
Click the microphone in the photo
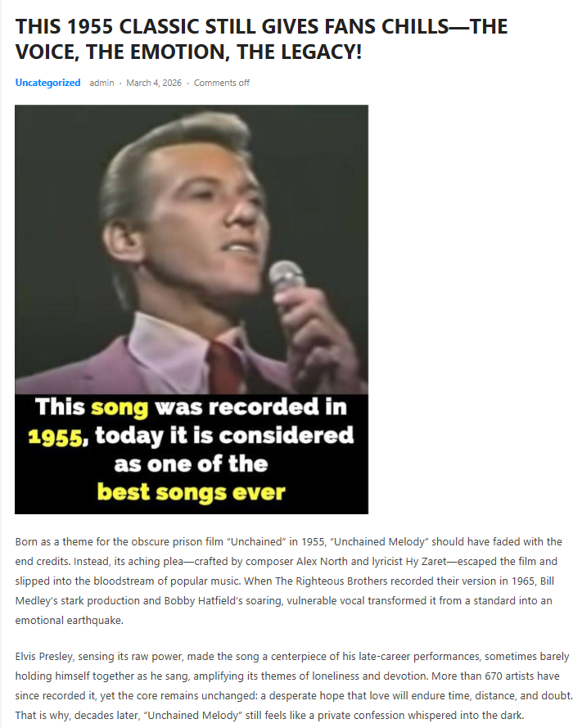[x=286, y=277]
